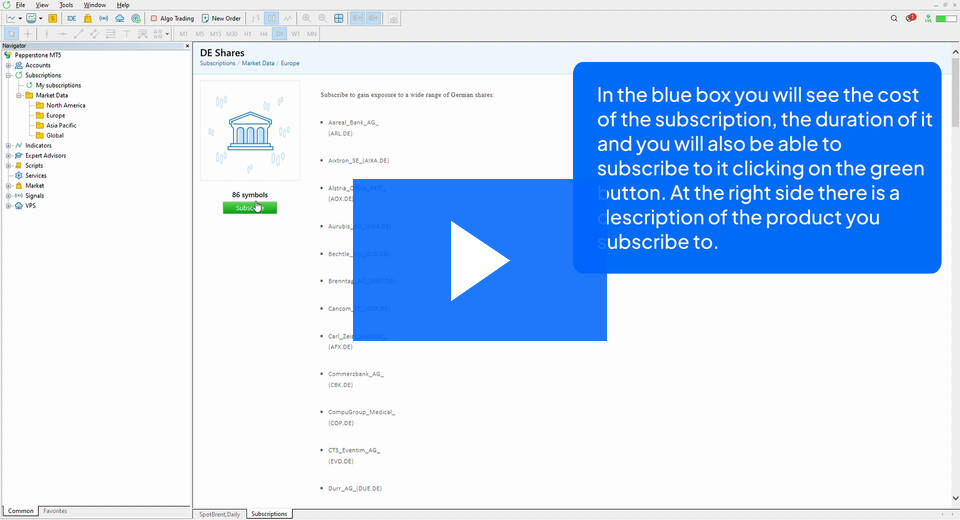Collapse the Subscriptions tree node

pos(9,75)
